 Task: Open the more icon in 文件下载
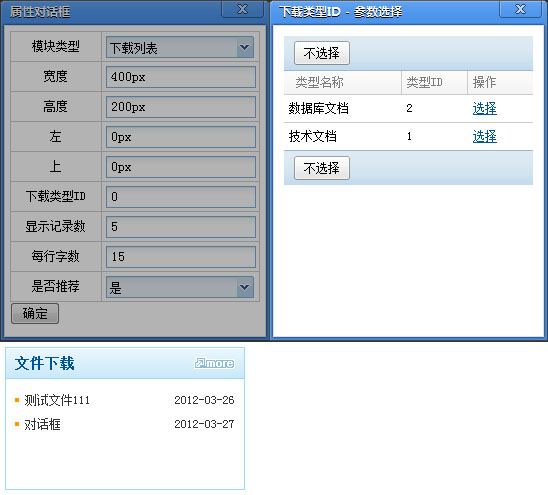tap(214, 363)
